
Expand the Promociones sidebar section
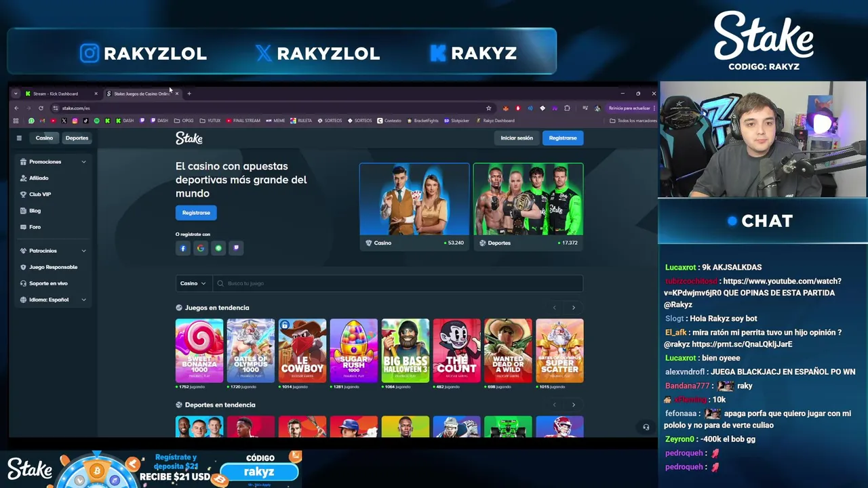click(x=54, y=162)
